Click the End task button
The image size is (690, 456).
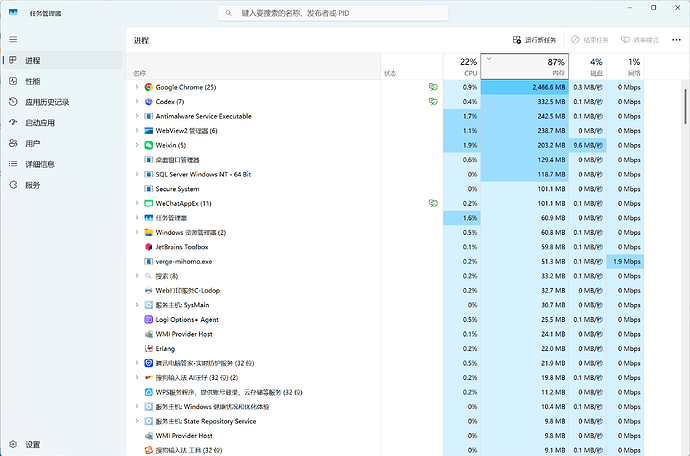tap(590, 40)
